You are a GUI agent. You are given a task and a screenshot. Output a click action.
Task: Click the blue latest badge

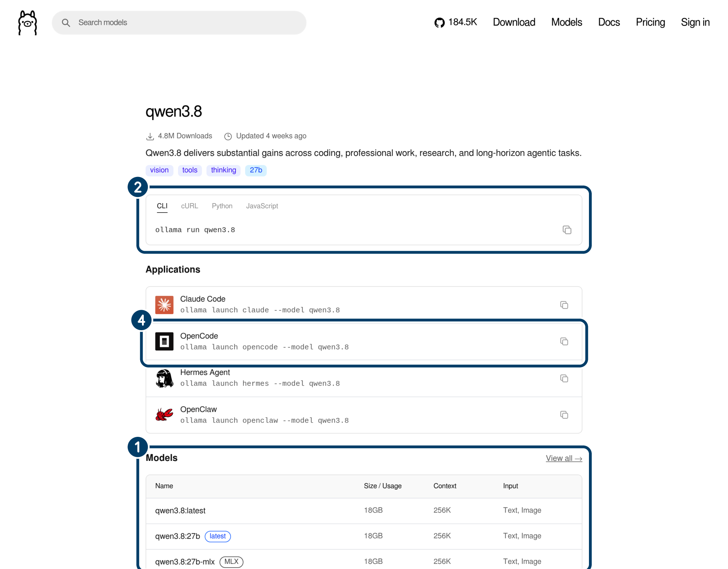tap(218, 536)
